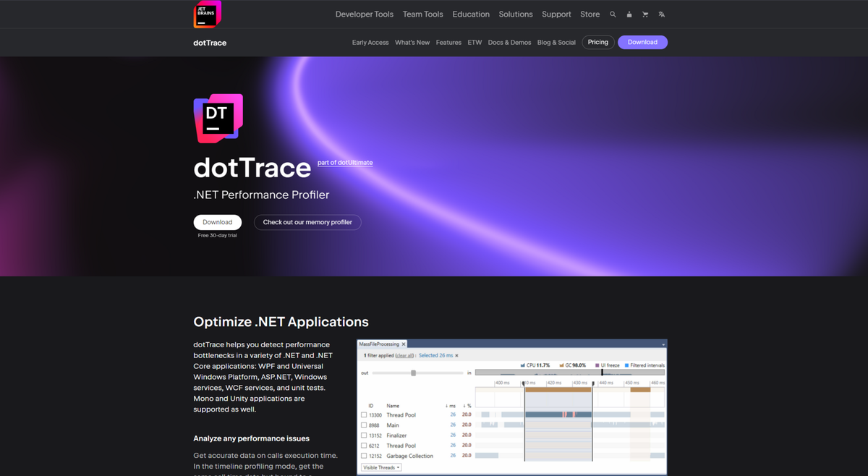The height and width of the screenshot is (476, 868).
Task: Open the Team Tools menu
Action: pyautogui.click(x=423, y=14)
